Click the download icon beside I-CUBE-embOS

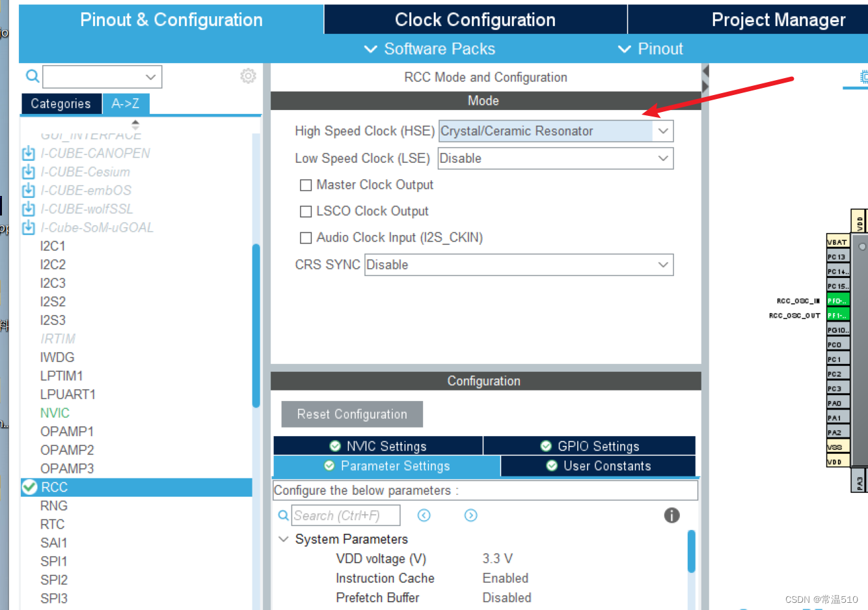click(28, 191)
